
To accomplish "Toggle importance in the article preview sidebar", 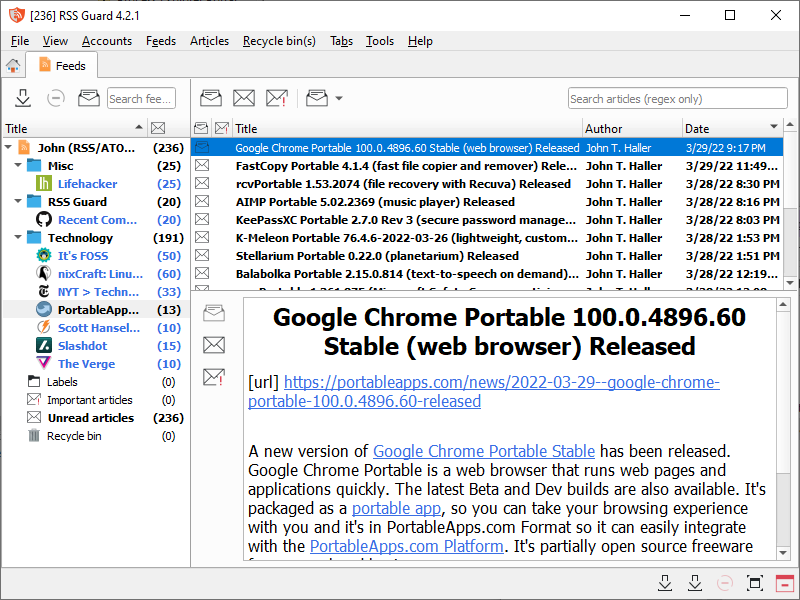I will coord(214,377).
